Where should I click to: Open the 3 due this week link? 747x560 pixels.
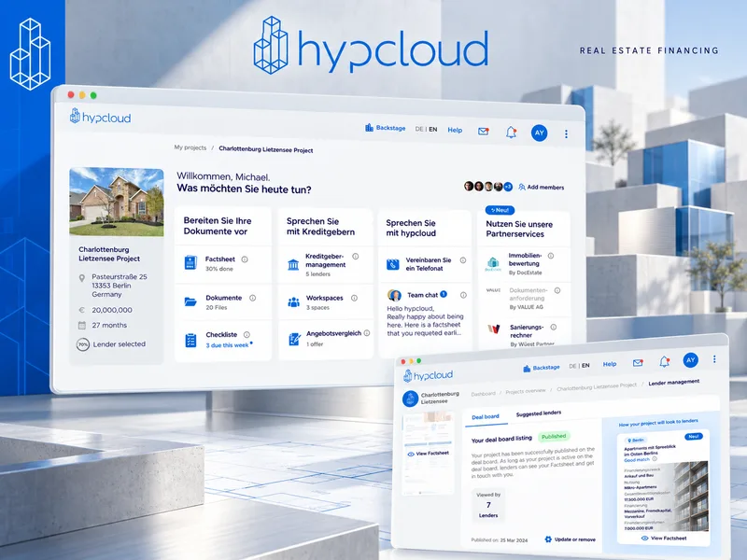click(x=227, y=345)
